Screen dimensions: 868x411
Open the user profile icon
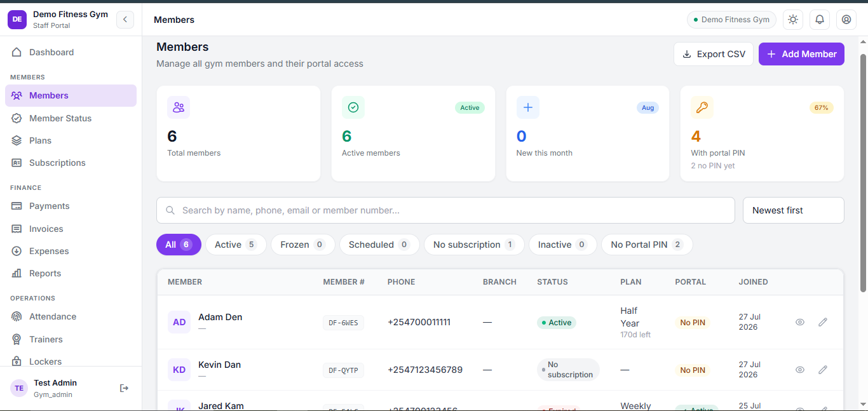tap(846, 20)
